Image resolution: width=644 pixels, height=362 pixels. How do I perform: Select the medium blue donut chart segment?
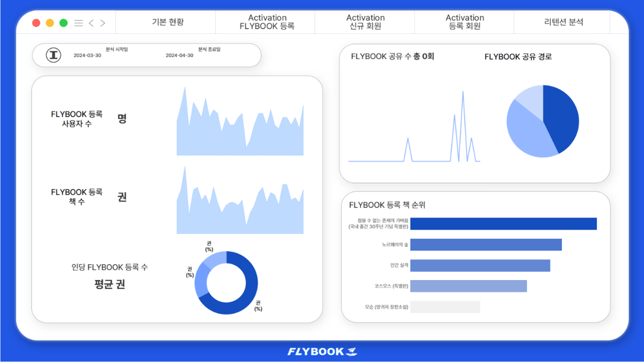click(x=201, y=281)
